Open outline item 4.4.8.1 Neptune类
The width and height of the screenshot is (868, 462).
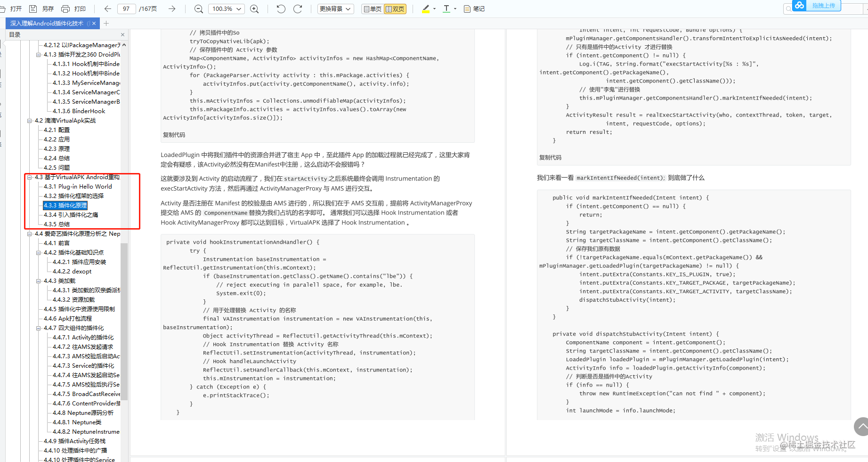point(77,422)
